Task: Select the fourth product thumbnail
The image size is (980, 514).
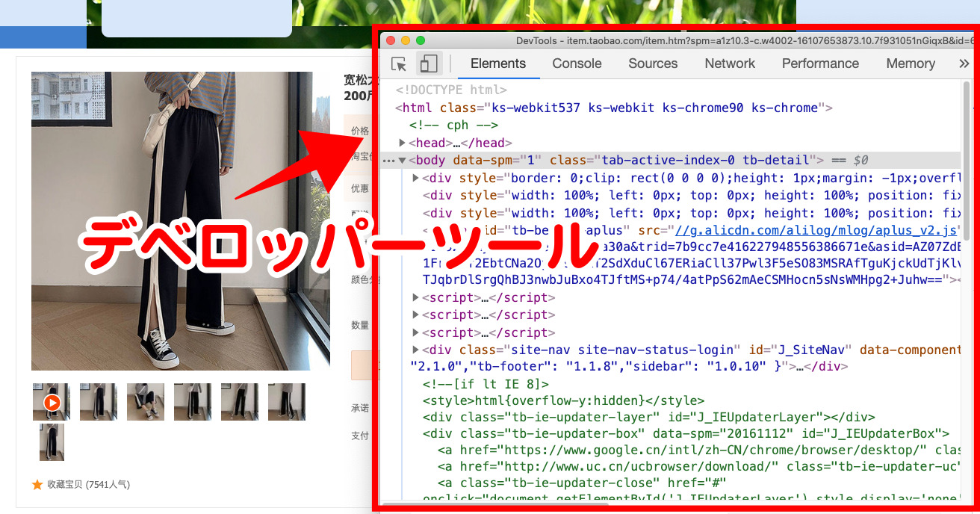Action: tap(193, 402)
